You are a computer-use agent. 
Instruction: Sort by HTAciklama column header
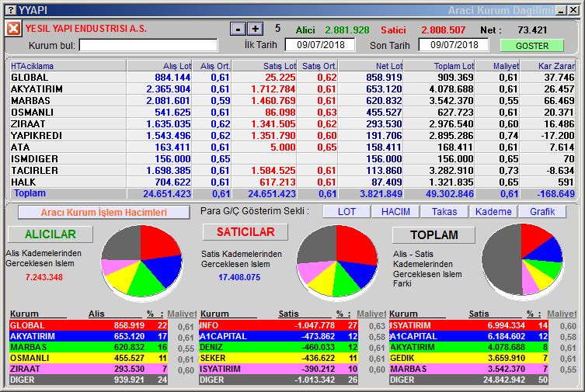tap(68, 66)
